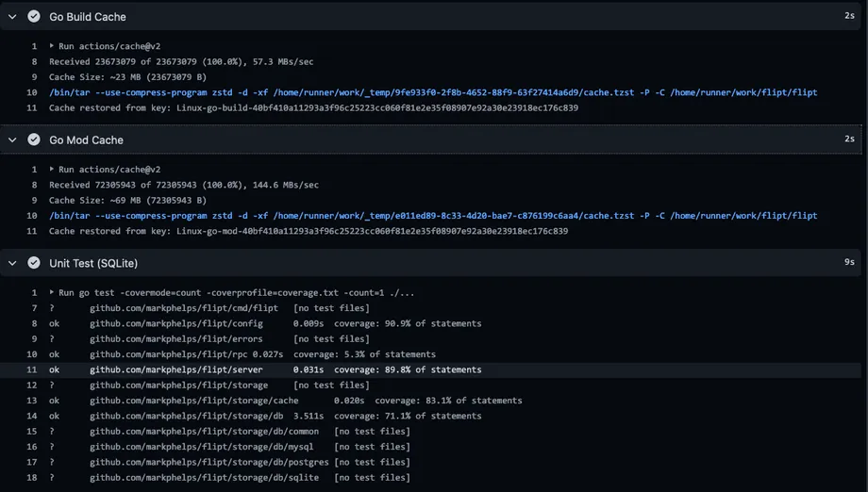Collapse the Unit Test (SQLite) step

pos(12,263)
